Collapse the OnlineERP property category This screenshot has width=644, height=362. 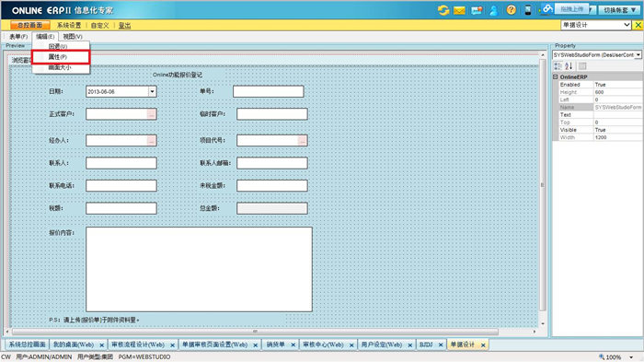pyautogui.click(x=556, y=77)
